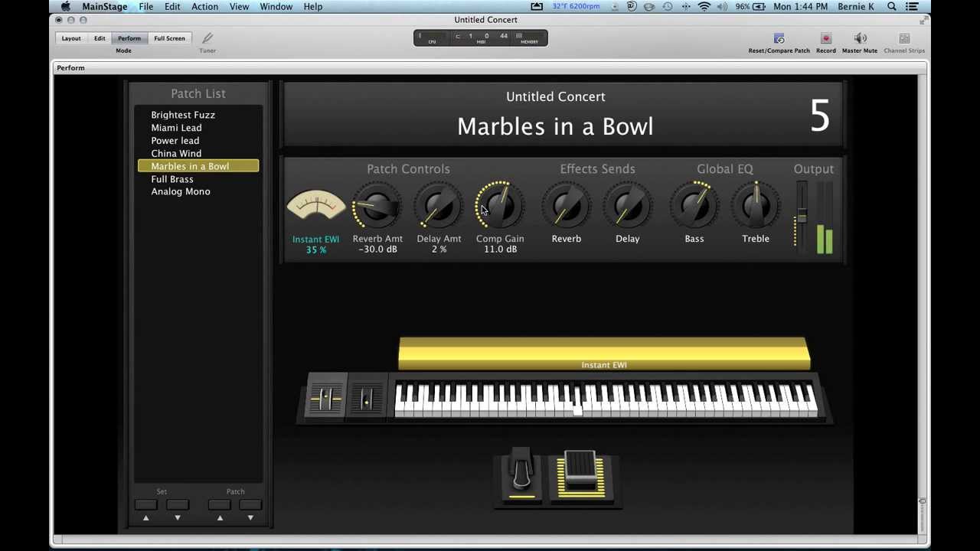Click the CPU/MIDI activity display
Image resolution: width=980 pixels, height=551 pixels.
point(481,37)
